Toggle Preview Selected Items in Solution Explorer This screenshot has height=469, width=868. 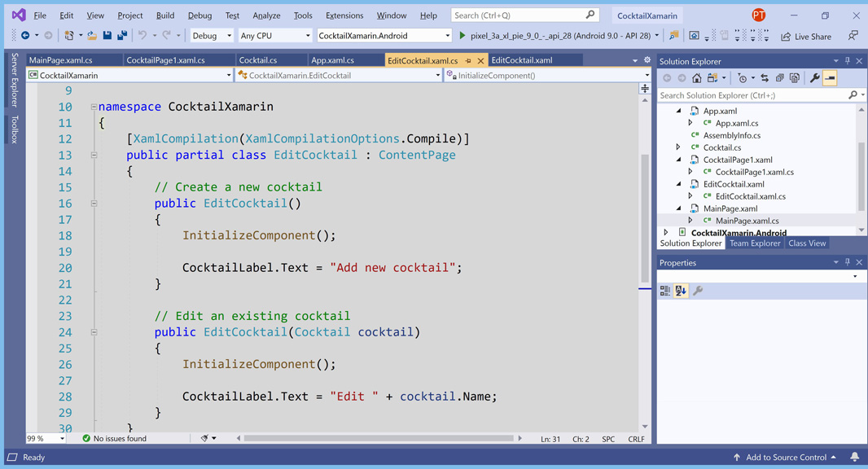pos(830,78)
